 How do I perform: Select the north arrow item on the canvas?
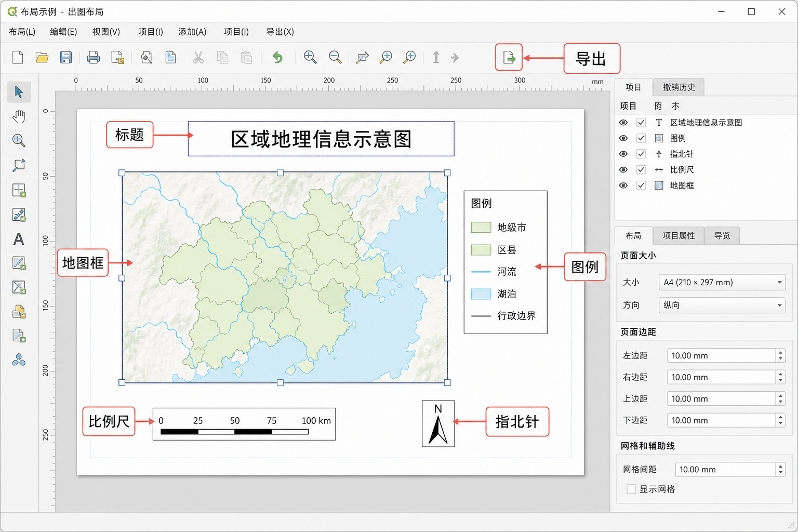[438, 423]
